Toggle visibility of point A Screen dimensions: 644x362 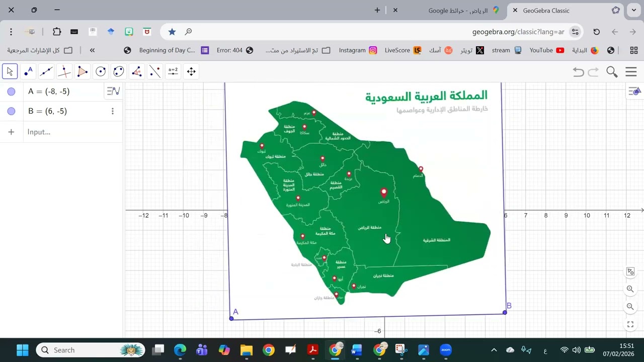[x=11, y=92]
